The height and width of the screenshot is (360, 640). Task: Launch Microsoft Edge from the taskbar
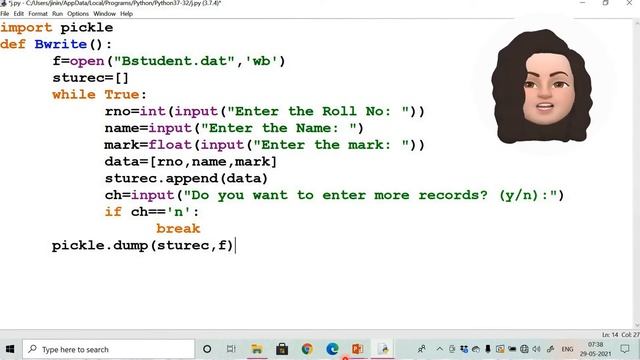click(332, 349)
